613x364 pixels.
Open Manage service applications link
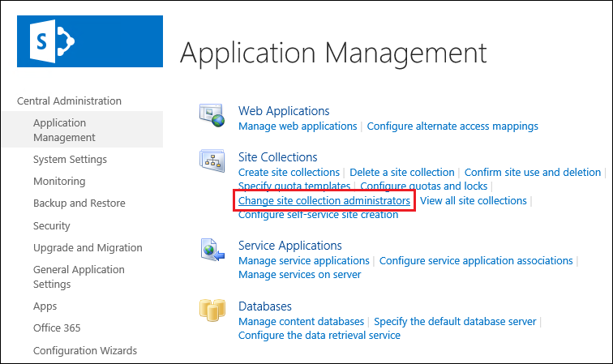[304, 261]
